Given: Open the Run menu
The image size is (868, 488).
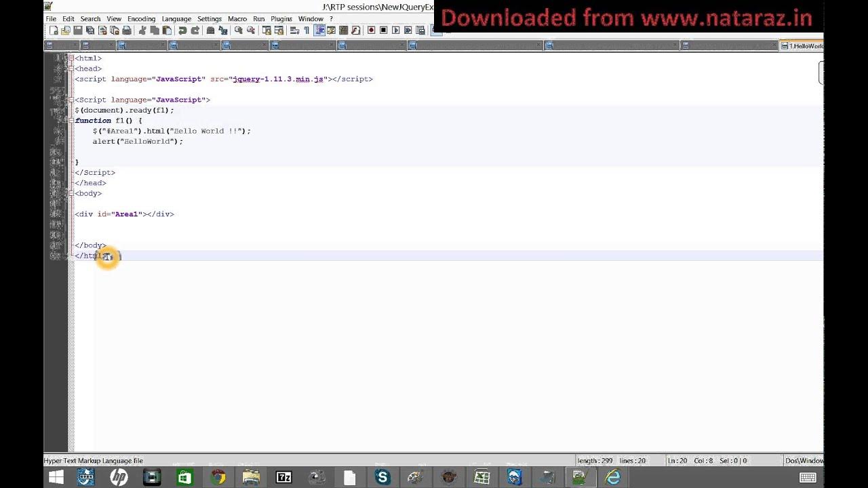Looking at the screenshot, I should click(259, 19).
